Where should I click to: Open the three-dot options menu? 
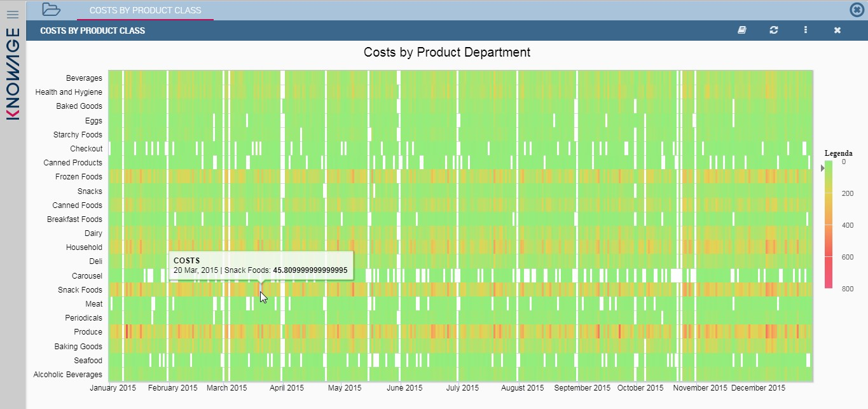[805, 30]
